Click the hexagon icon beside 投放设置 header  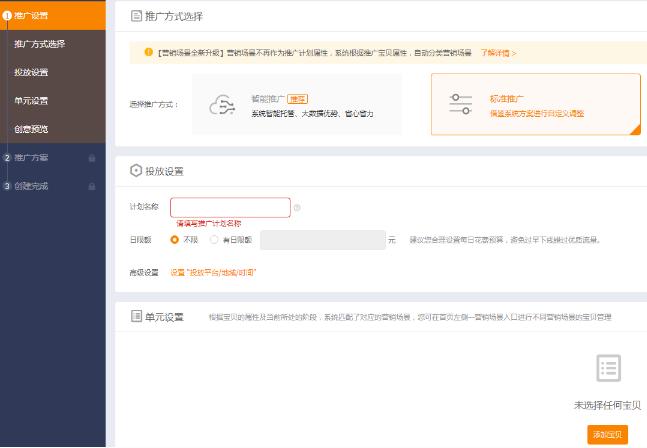136,171
